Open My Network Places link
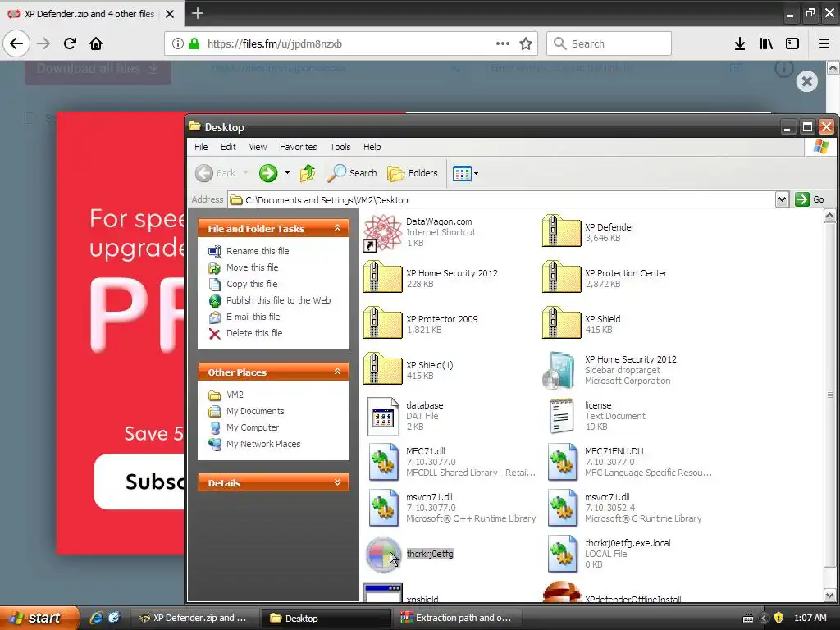 coord(263,444)
